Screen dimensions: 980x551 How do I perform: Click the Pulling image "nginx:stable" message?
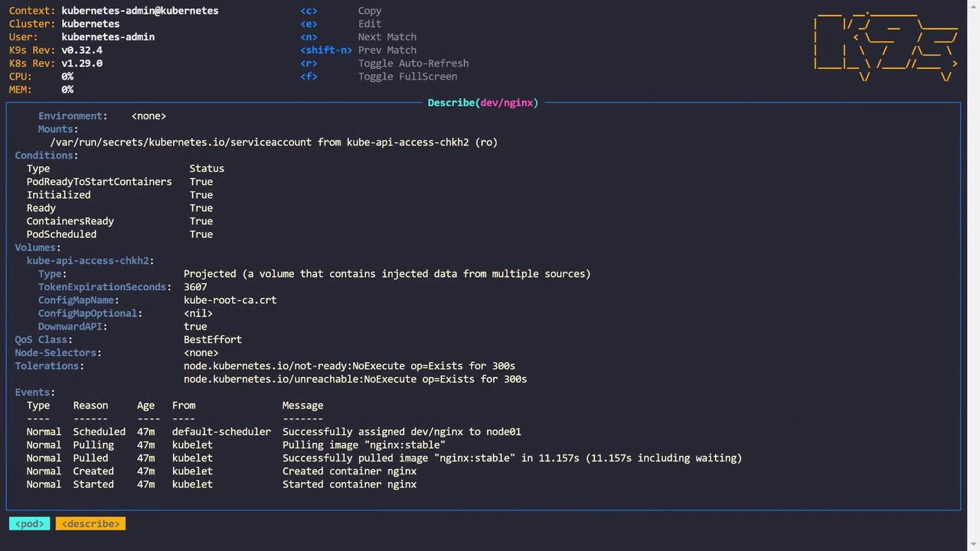pos(363,445)
